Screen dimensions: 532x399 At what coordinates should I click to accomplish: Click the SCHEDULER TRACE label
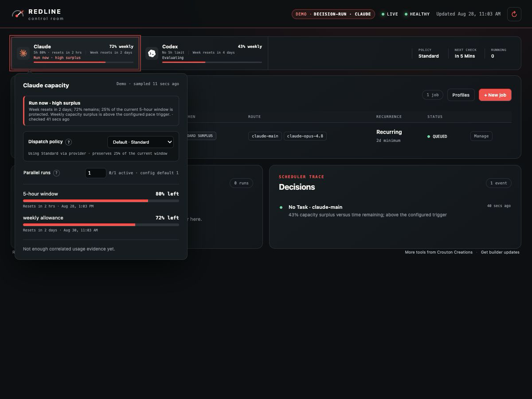(x=301, y=177)
